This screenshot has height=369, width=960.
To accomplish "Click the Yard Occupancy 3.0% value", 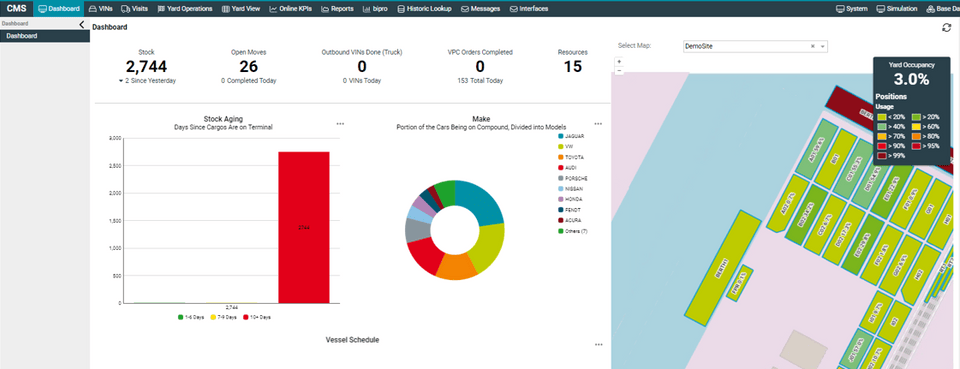I will (911, 79).
